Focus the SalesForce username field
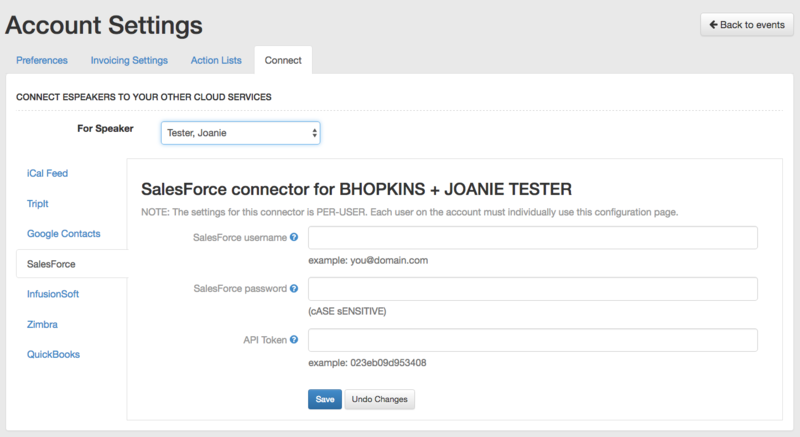This screenshot has height=437, width=800. [533, 238]
